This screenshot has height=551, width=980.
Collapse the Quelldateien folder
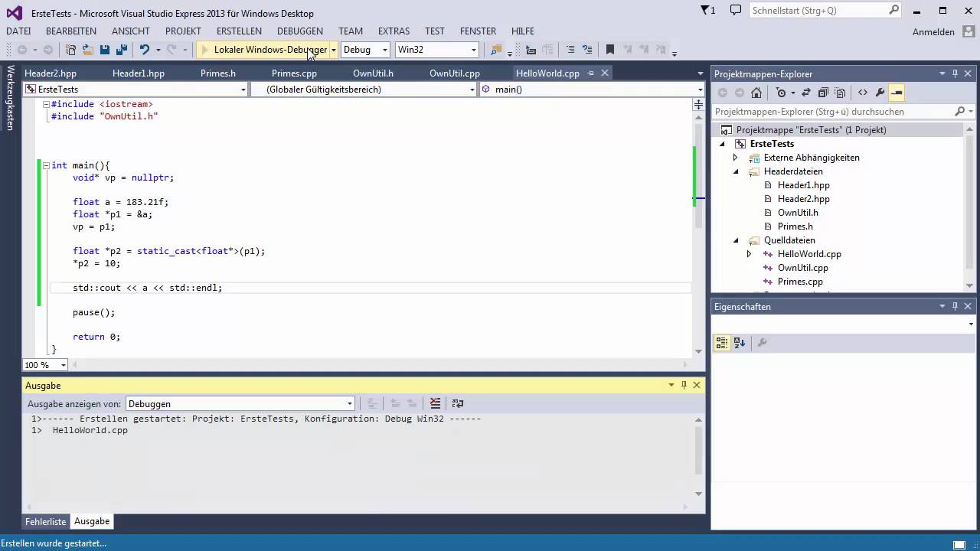[736, 240]
